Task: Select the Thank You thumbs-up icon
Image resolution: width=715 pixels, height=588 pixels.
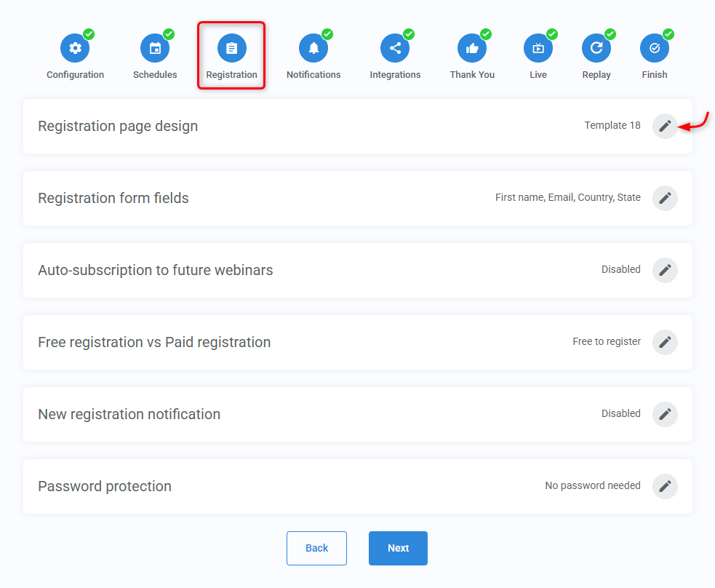Action: click(472, 47)
